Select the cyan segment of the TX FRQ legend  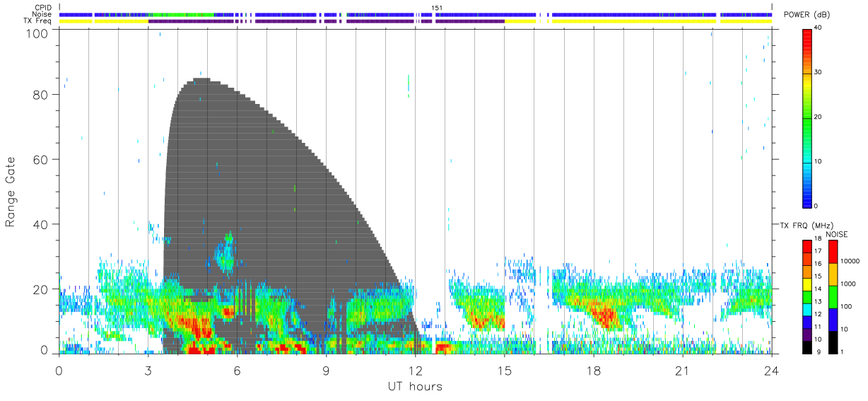click(x=807, y=309)
